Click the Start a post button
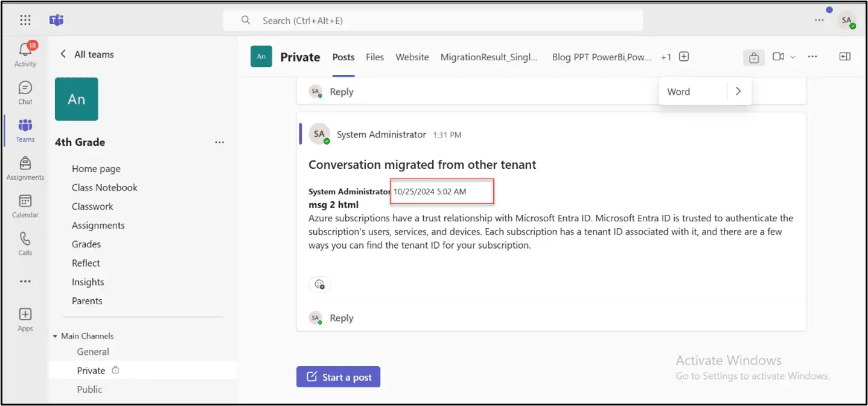The image size is (868, 406). coord(338,376)
